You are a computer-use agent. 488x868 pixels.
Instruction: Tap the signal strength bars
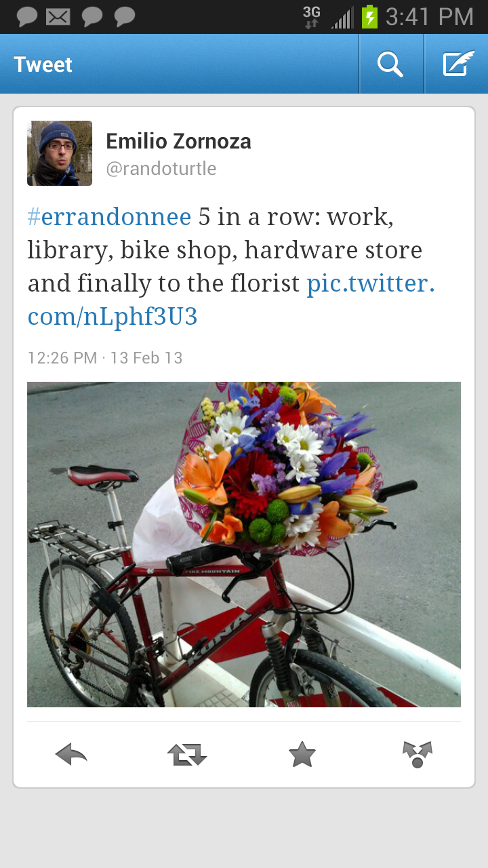coord(342,17)
